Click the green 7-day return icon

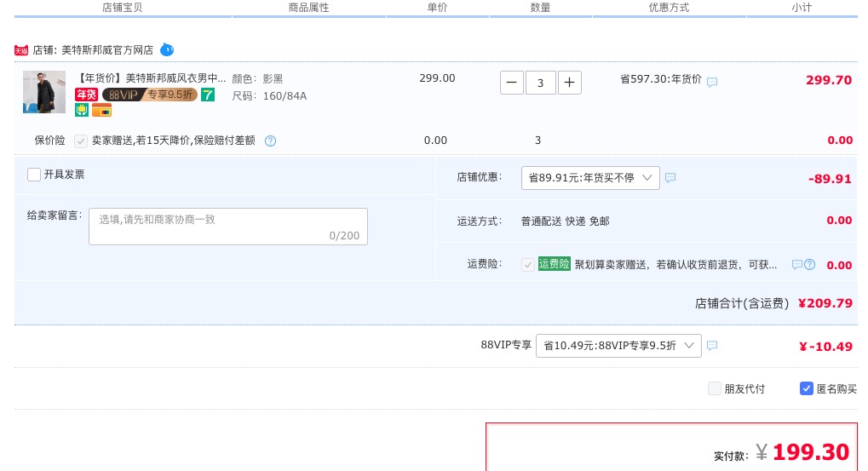point(208,95)
